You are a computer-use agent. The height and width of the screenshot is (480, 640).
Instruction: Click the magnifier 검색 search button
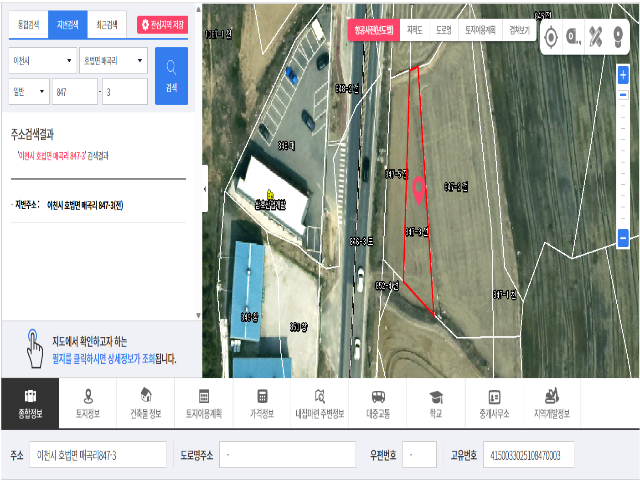(x=170, y=76)
